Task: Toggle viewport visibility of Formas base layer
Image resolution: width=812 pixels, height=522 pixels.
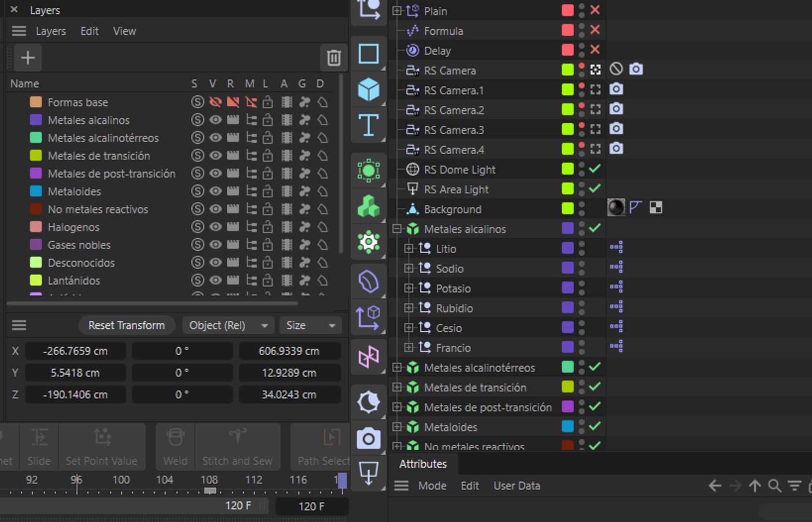Action: pos(216,102)
